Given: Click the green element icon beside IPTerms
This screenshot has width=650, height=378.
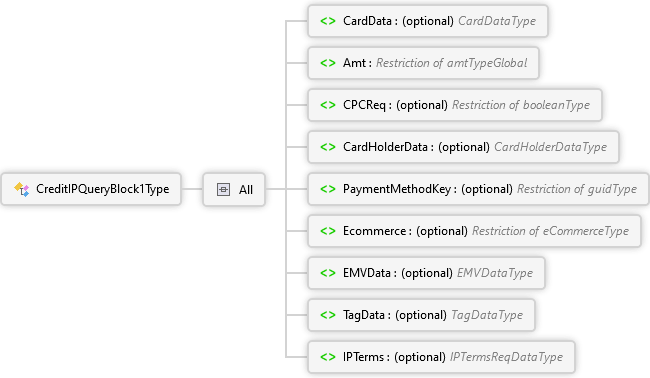Looking at the screenshot, I should click(x=327, y=357).
